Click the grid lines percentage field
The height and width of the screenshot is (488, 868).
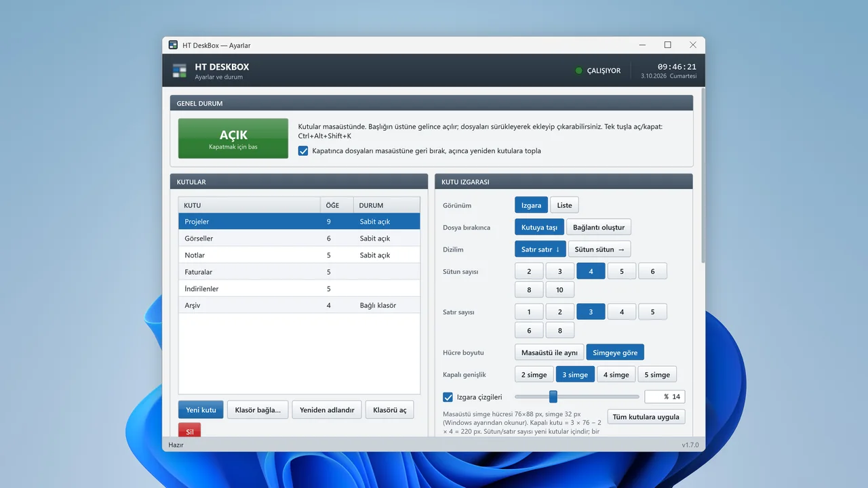665,396
